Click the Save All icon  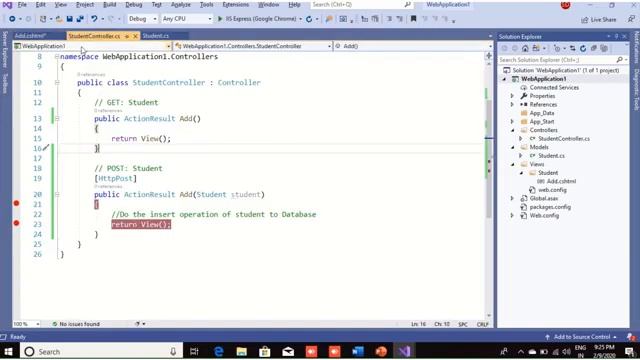80,19
